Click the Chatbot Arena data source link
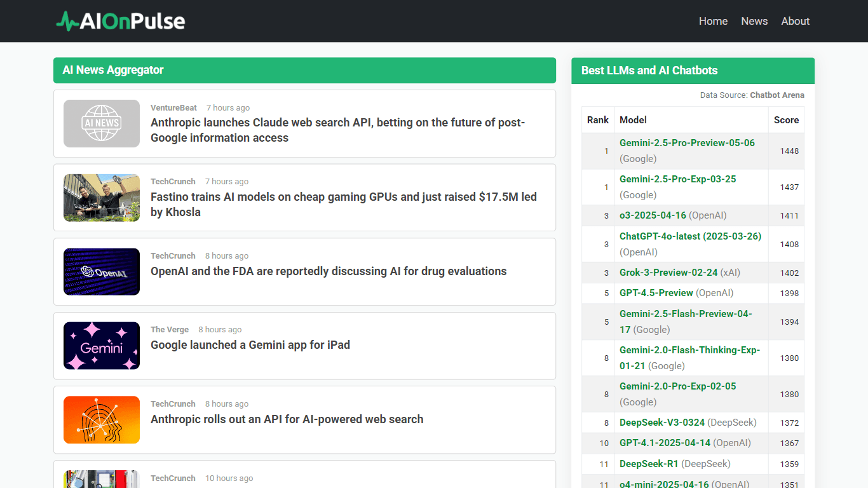The height and width of the screenshot is (488, 868). [x=777, y=95]
